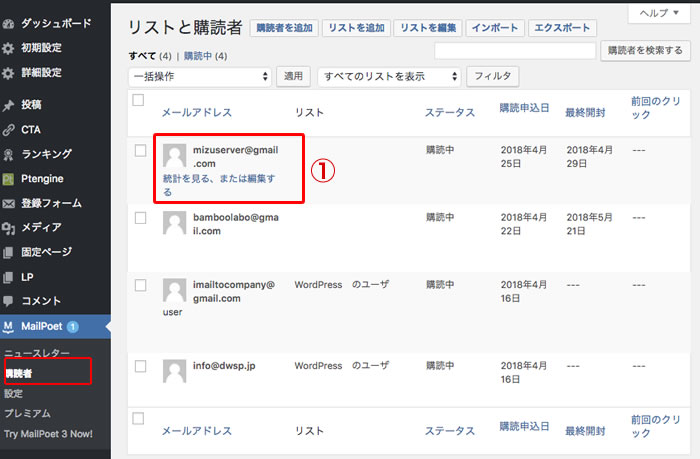
Task: Click the メディア media icon
Action: [x=9, y=227]
